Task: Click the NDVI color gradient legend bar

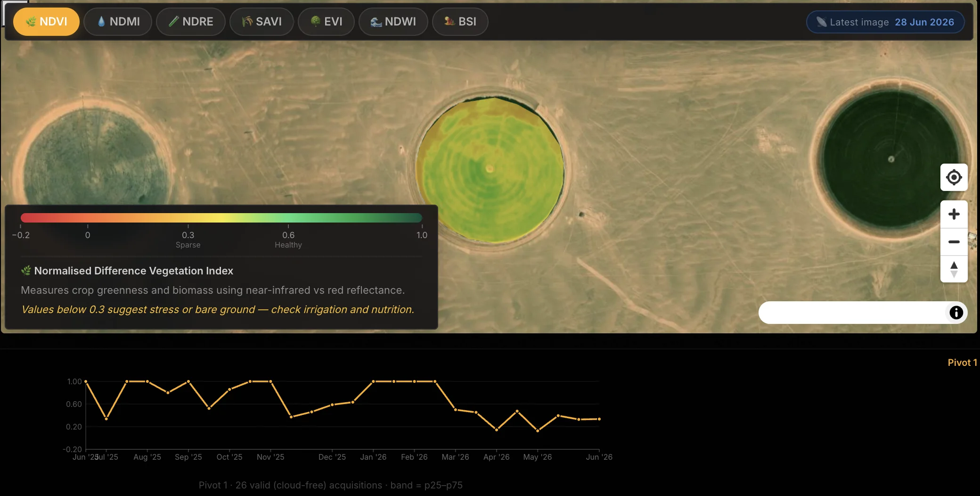Action: click(x=221, y=218)
